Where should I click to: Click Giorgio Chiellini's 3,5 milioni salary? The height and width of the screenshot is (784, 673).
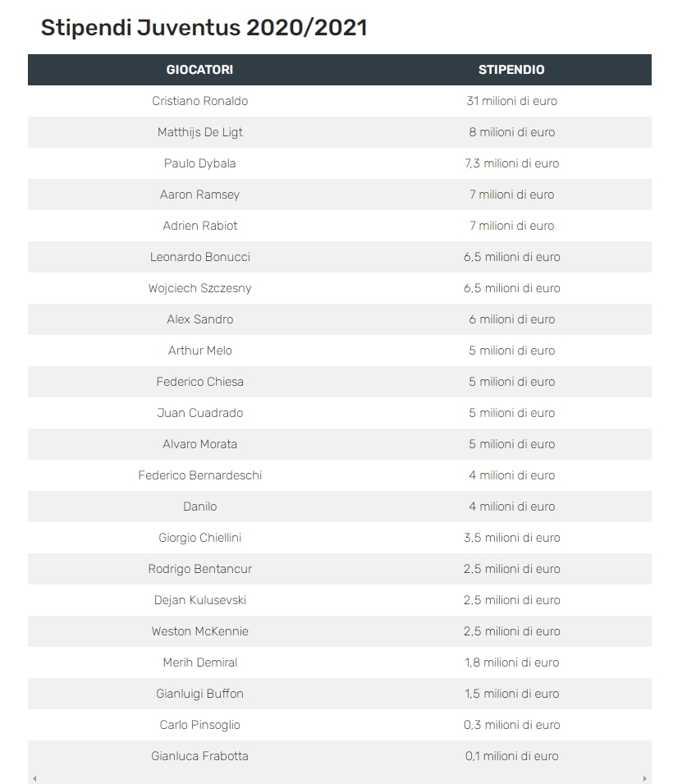[x=511, y=538]
